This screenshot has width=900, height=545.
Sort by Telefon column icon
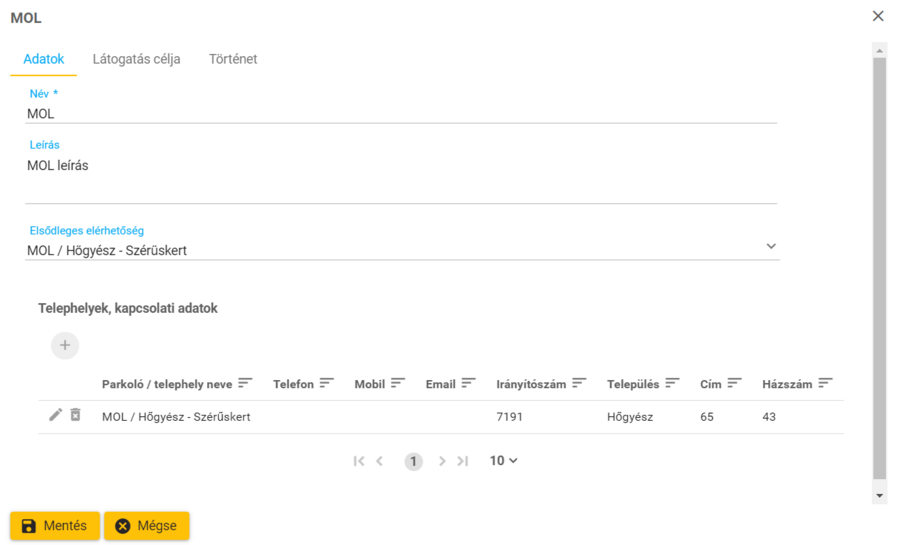(326, 384)
